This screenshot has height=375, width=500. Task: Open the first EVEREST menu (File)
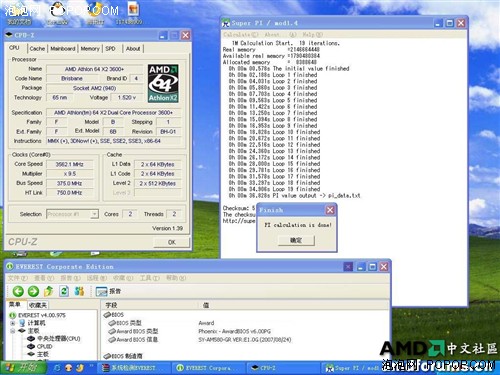[x=17, y=278]
